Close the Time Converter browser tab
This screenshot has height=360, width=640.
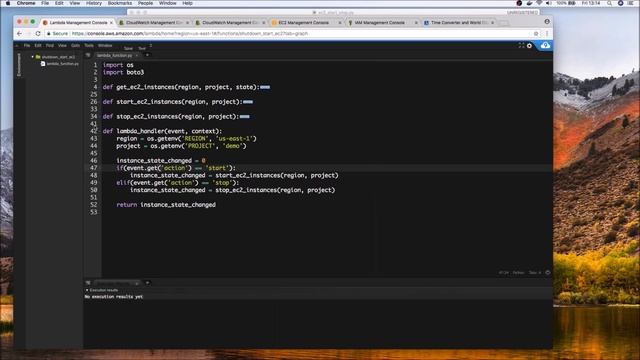[x=493, y=23]
